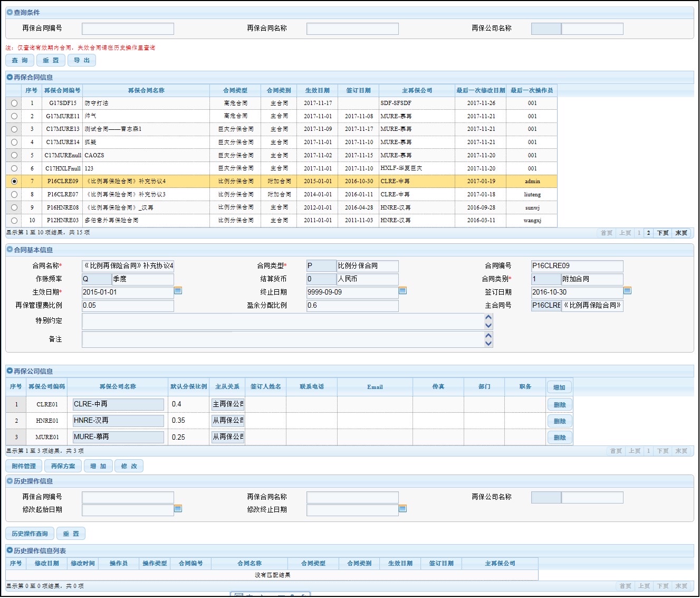Screen dimensions: 700x598
Task: Select radio for contract C17MURE13
Action: [14, 129]
